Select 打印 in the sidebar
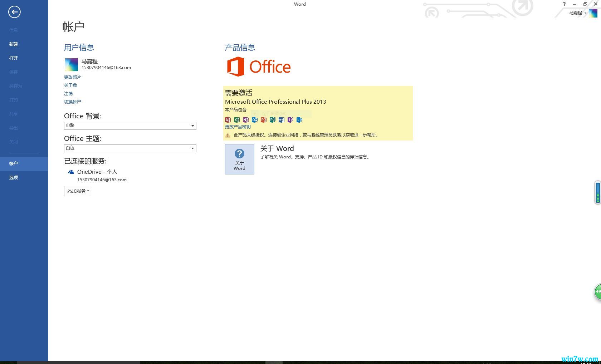The image size is (601, 364). 24,100
